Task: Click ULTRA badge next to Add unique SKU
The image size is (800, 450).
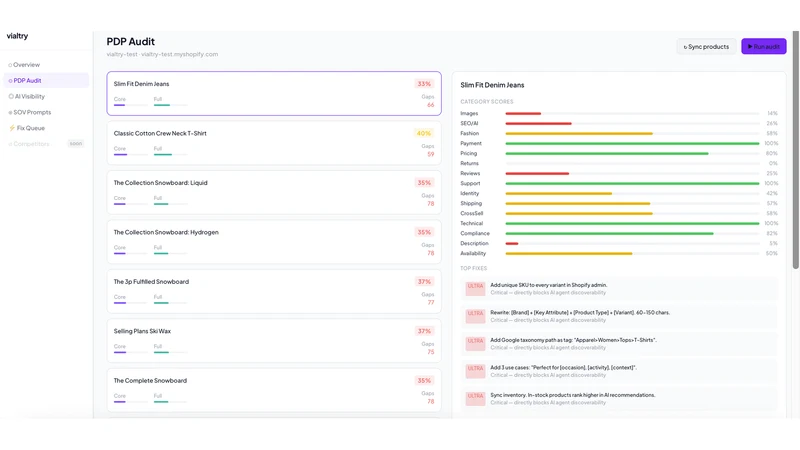Action: [475, 289]
